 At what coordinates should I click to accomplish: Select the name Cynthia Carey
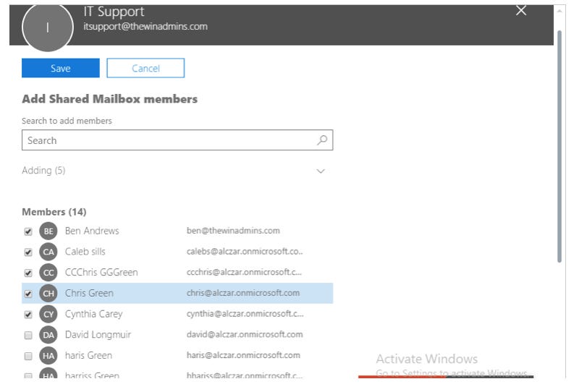93,314
